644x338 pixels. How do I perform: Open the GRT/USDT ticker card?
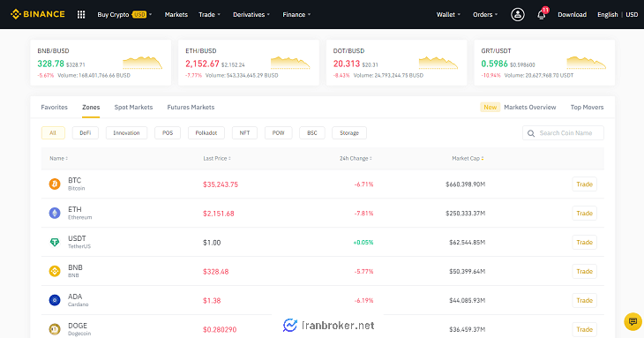click(x=544, y=63)
